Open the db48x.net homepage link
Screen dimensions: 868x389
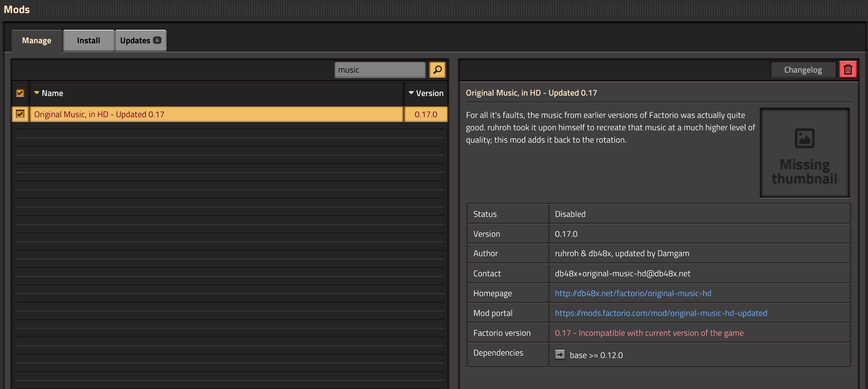coord(633,293)
